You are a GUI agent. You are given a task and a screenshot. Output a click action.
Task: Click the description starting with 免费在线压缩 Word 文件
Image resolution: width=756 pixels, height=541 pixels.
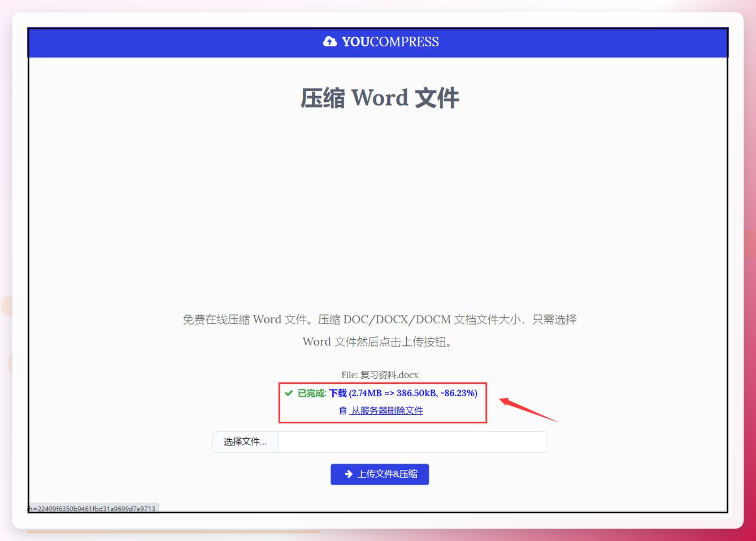click(380, 330)
